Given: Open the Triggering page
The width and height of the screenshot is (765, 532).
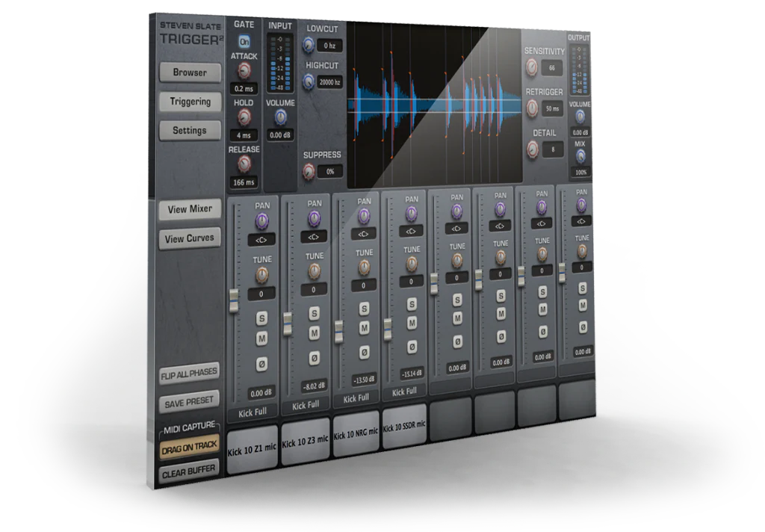Looking at the screenshot, I should click(191, 102).
